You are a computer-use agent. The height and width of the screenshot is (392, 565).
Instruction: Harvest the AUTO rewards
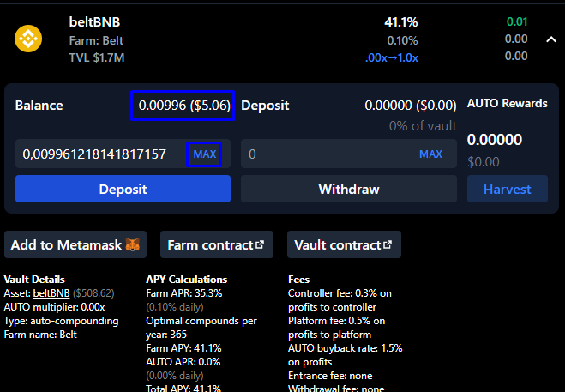tap(507, 189)
